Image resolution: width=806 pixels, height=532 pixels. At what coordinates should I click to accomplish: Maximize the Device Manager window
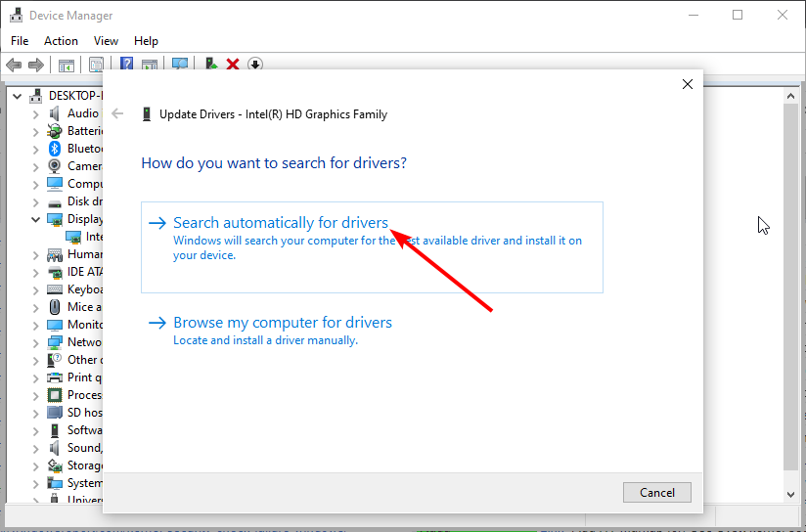pyautogui.click(x=738, y=15)
